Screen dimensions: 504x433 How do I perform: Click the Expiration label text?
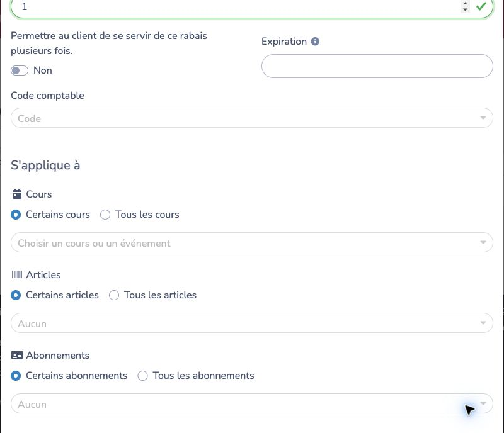284,42
